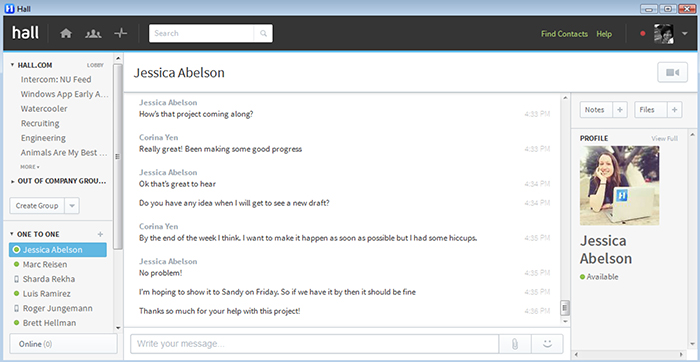
Task: Add a new One to One chat
Action: [x=100, y=234]
